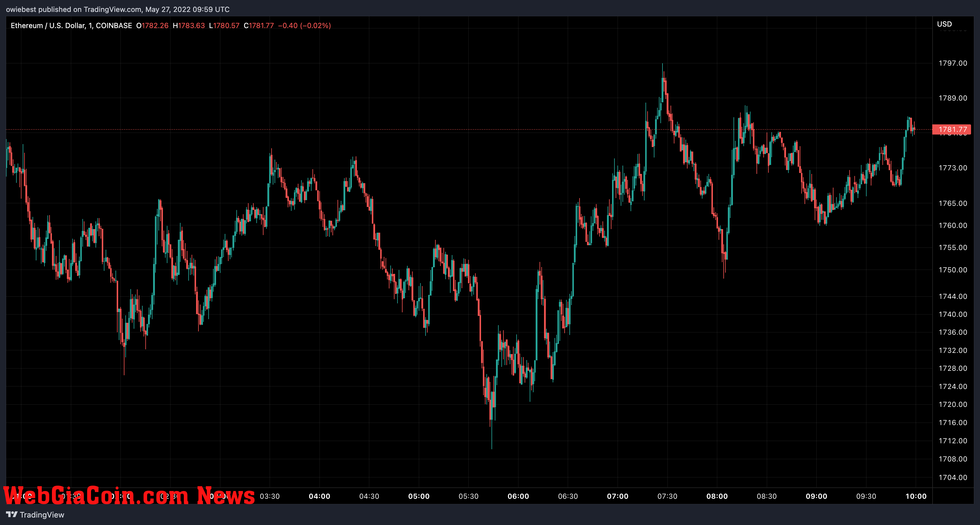Click the 04:30 time axis label
This screenshot has height=525, width=980.
[369, 496]
